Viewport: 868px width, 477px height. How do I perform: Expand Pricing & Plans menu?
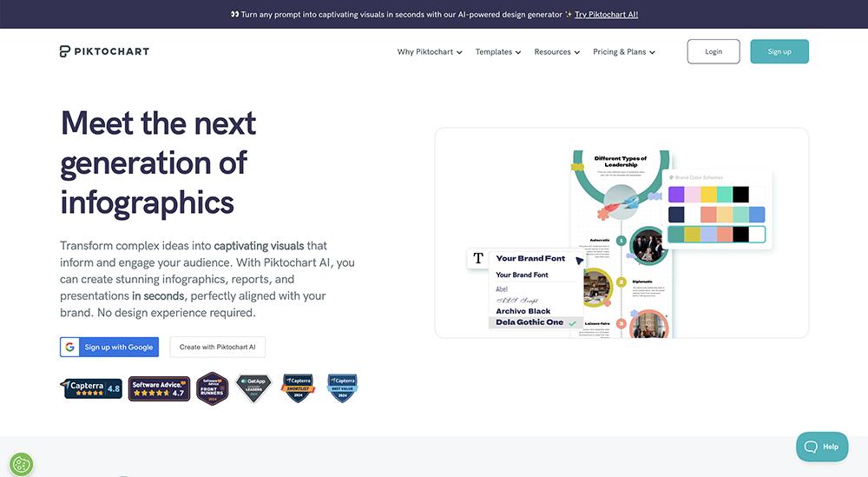click(x=624, y=51)
